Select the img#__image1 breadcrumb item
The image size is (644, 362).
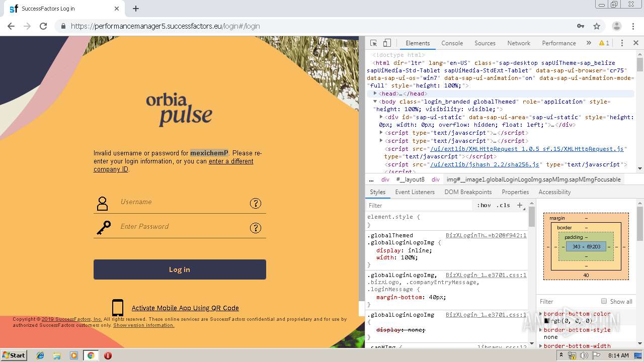(x=533, y=179)
